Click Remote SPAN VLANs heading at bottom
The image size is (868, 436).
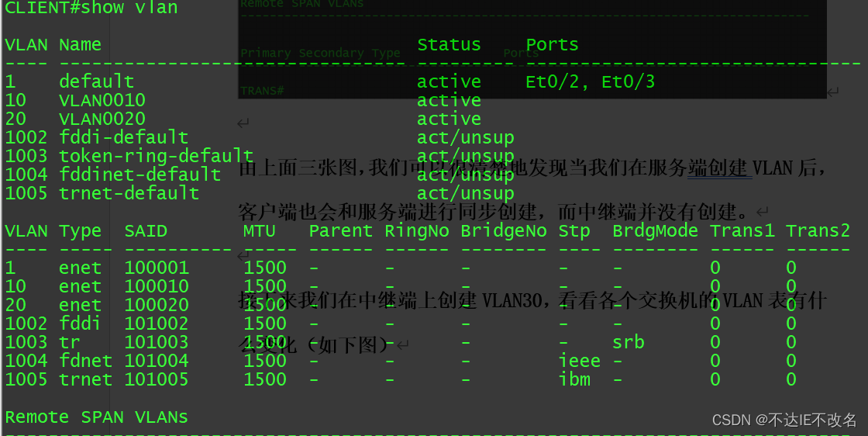click(96, 417)
